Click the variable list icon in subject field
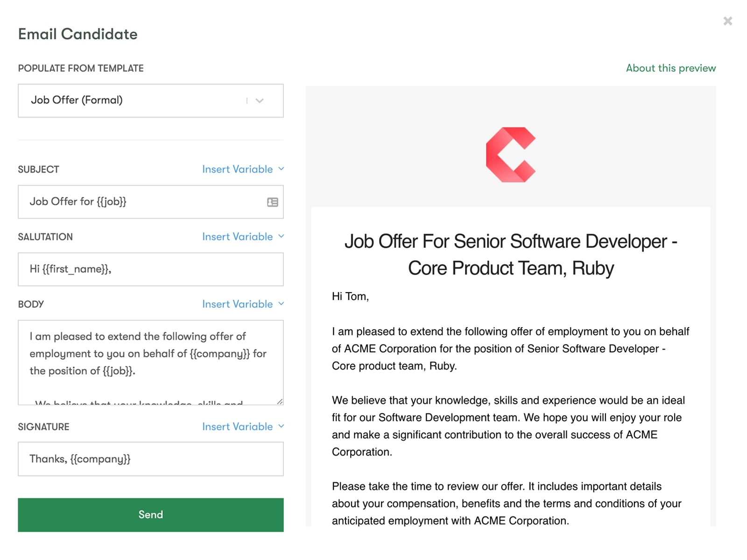Viewport: 747px width, 560px height. (x=273, y=202)
